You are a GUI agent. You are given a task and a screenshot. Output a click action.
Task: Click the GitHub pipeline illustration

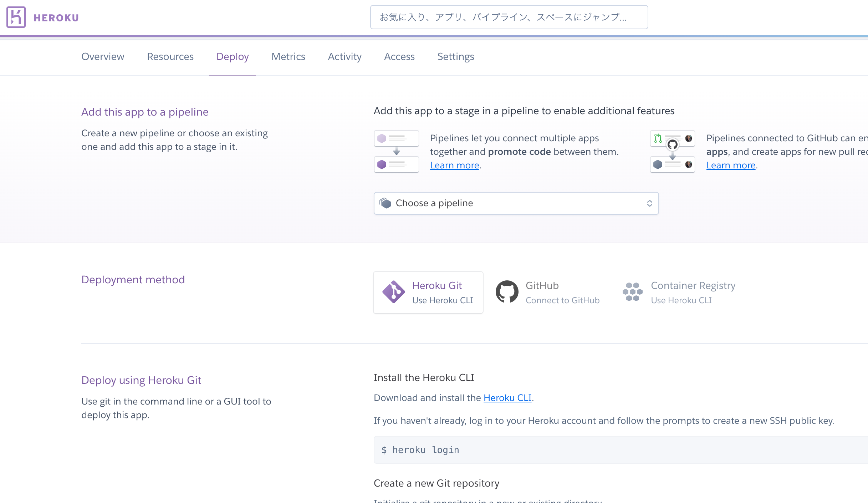click(672, 152)
